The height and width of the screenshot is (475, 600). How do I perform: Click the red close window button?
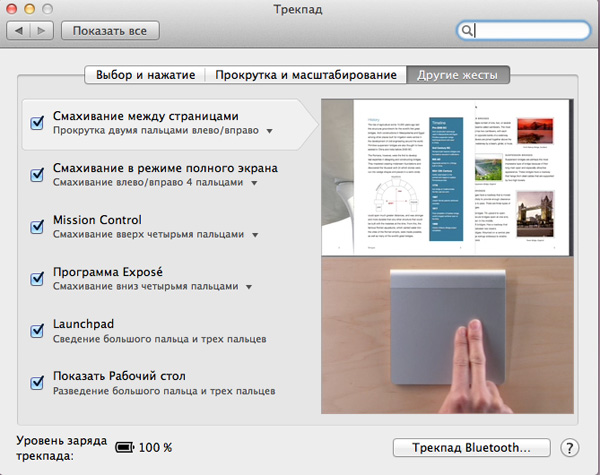pos(12,9)
